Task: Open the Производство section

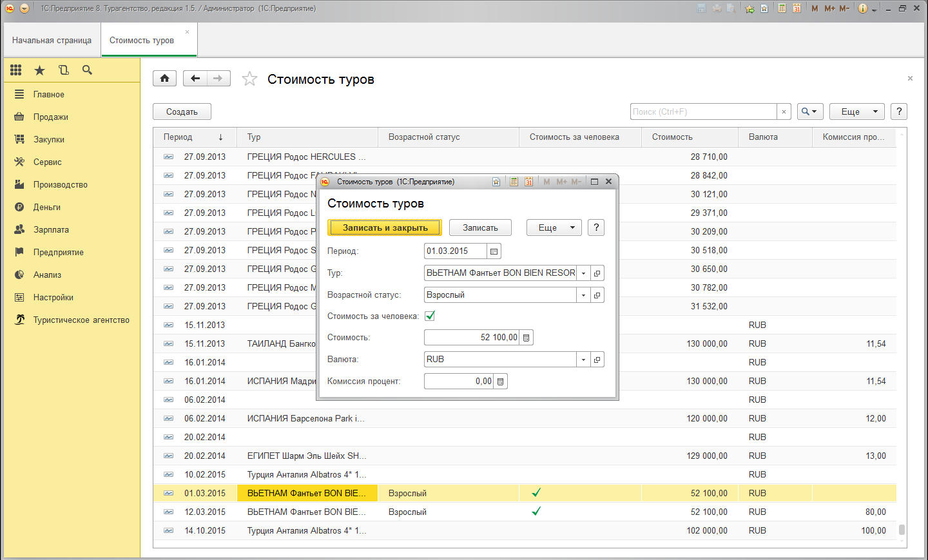Action: (x=61, y=184)
